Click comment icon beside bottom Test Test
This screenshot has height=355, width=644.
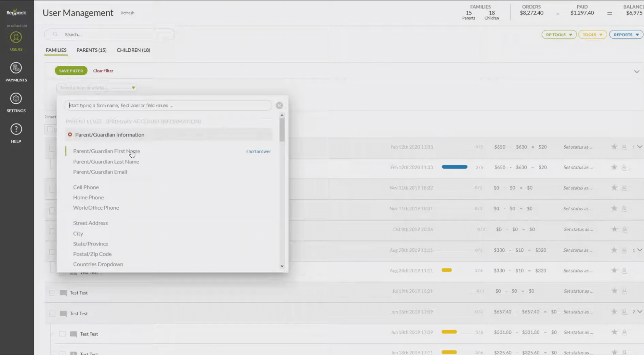(x=73, y=334)
